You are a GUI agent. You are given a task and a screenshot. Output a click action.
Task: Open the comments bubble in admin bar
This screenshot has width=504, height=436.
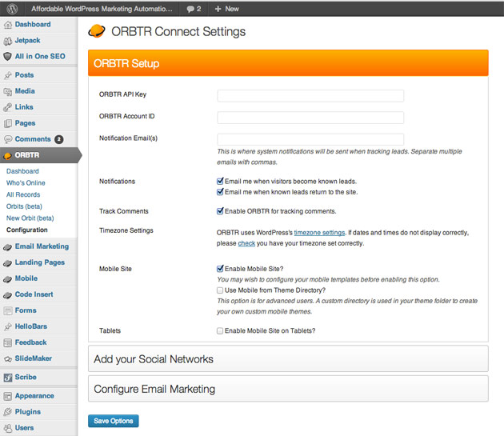pyautogui.click(x=193, y=8)
